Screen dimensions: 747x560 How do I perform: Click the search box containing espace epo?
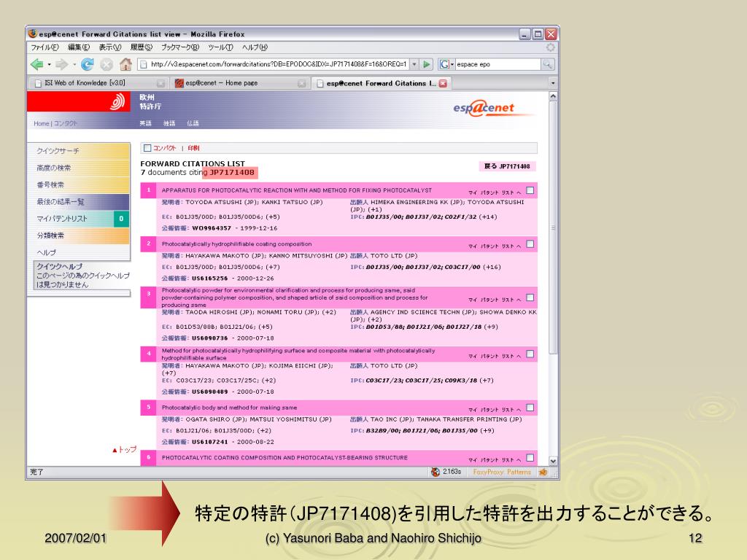click(498, 64)
